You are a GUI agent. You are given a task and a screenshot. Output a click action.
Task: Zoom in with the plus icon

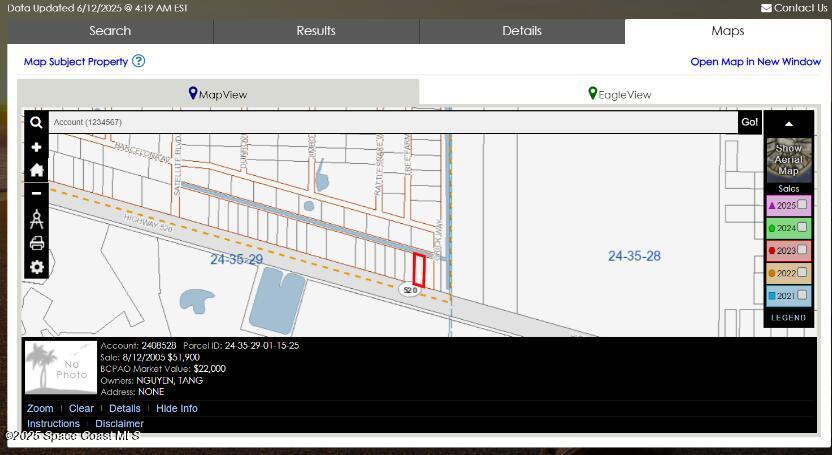pos(36,147)
